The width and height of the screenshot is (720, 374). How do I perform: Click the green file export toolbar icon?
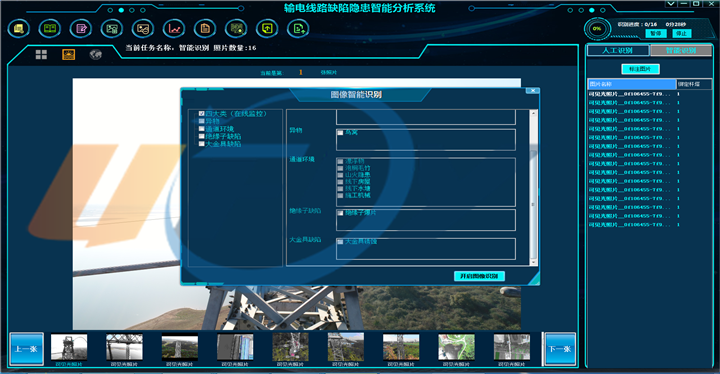298,28
